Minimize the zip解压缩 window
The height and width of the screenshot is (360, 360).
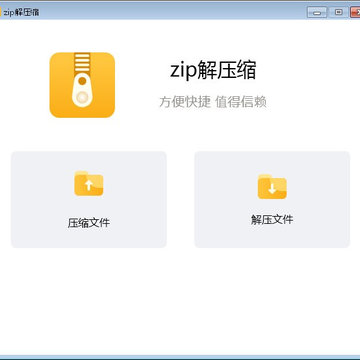317,13
